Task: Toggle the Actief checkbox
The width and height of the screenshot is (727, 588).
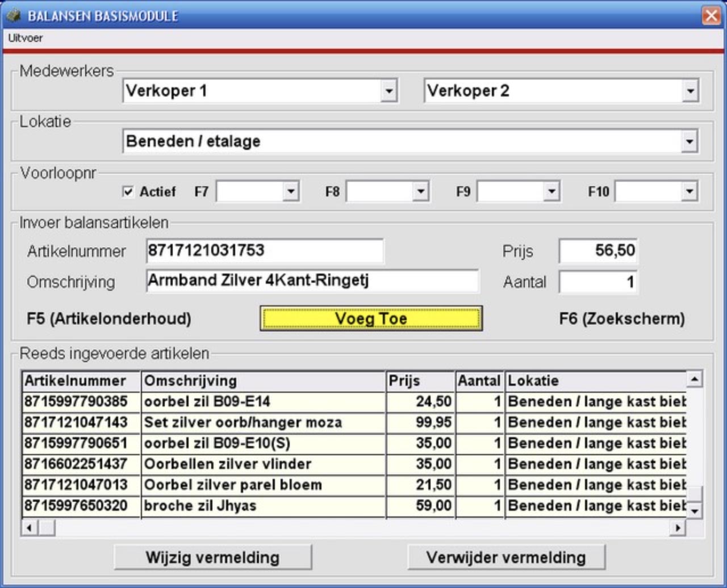Action: point(128,192)
